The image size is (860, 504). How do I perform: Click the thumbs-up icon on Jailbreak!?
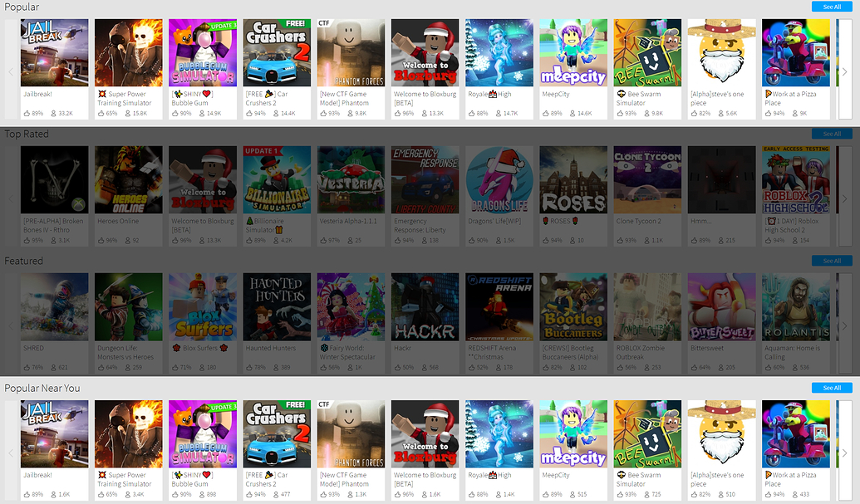point(27,114)
